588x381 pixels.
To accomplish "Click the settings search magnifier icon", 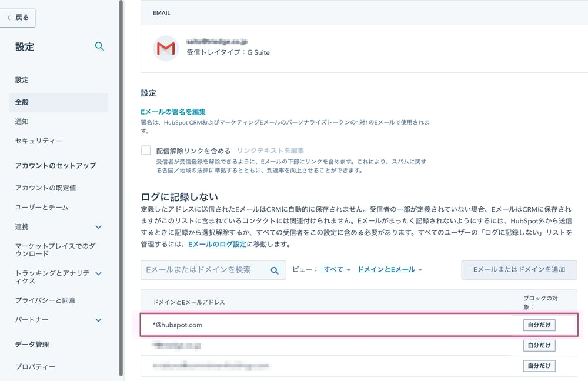I will (x=99, y=46).
